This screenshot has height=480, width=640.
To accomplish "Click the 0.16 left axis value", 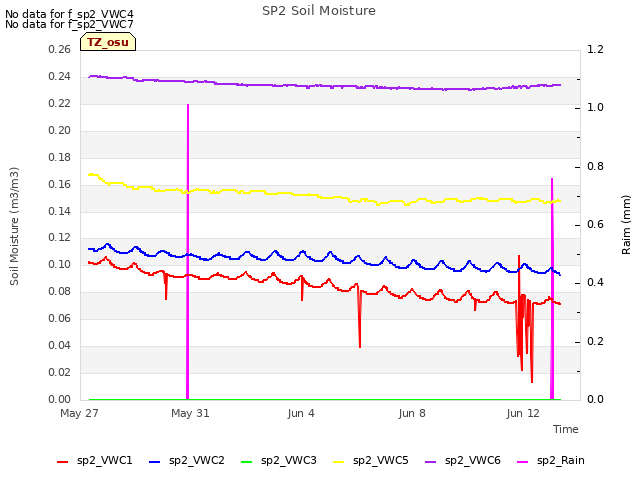I will click(x=60, y=184).
